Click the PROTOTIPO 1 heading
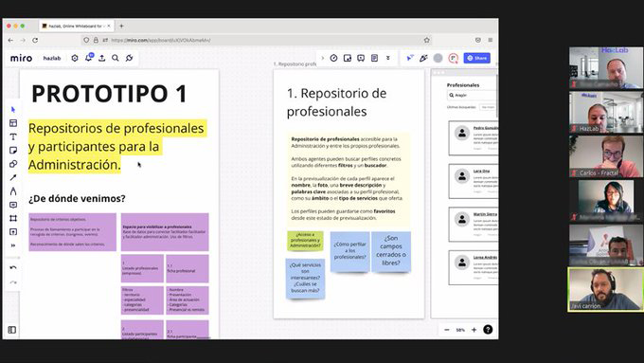 [109, 94]
